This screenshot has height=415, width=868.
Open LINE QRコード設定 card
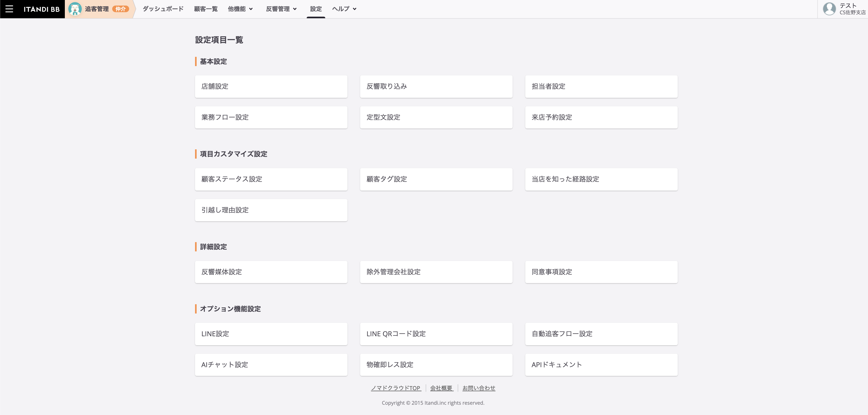(436, 334)
